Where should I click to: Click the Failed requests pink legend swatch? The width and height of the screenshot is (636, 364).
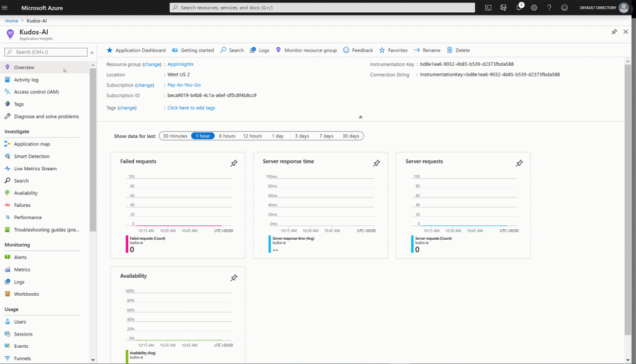[x=126, y=243]
